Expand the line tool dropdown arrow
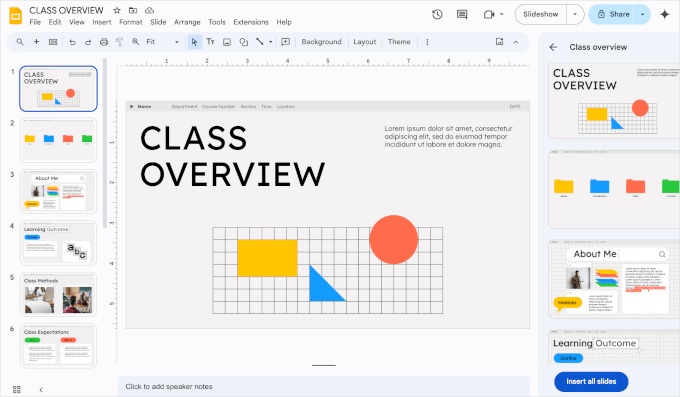This screenshot has height=397, width=680. [x=271, y=42]
